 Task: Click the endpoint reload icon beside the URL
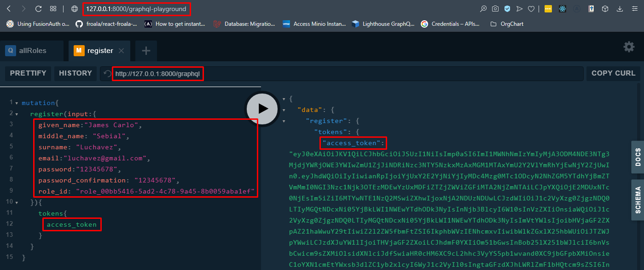pyautogui.click(x=107, y=74)
